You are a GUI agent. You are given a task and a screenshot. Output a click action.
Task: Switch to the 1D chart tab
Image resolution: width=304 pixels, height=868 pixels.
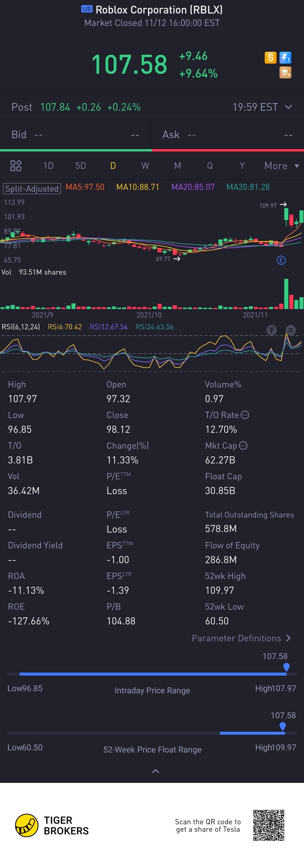(49, 165)
